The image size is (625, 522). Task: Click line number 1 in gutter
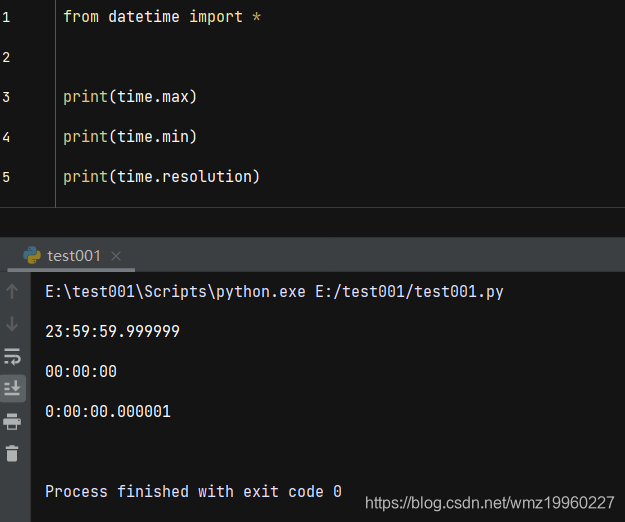[6, 17]
